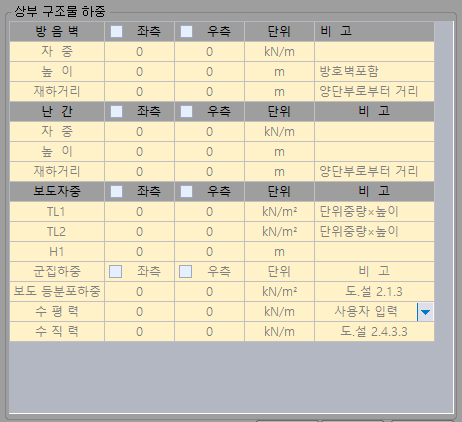462x422 pixels.
Task: Toggle 좌측 checkbox in 난간 header row
Action: 116,112
